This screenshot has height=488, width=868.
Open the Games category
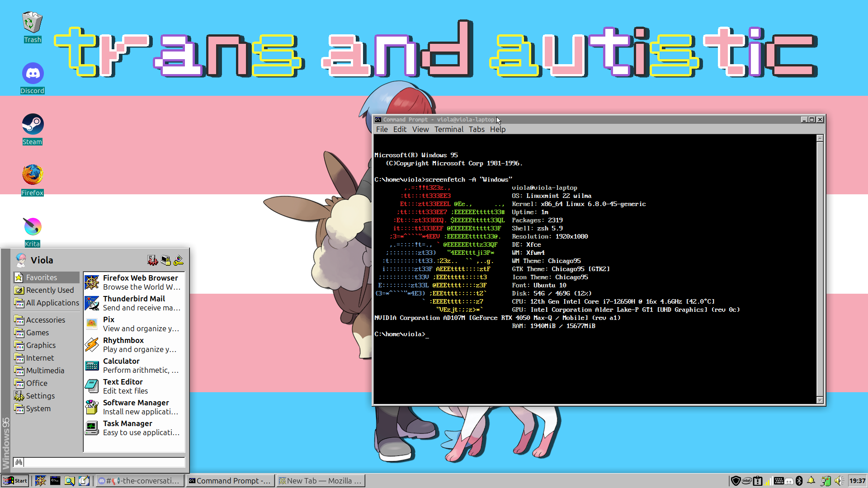pyautogui.click(x=47, y=333)
